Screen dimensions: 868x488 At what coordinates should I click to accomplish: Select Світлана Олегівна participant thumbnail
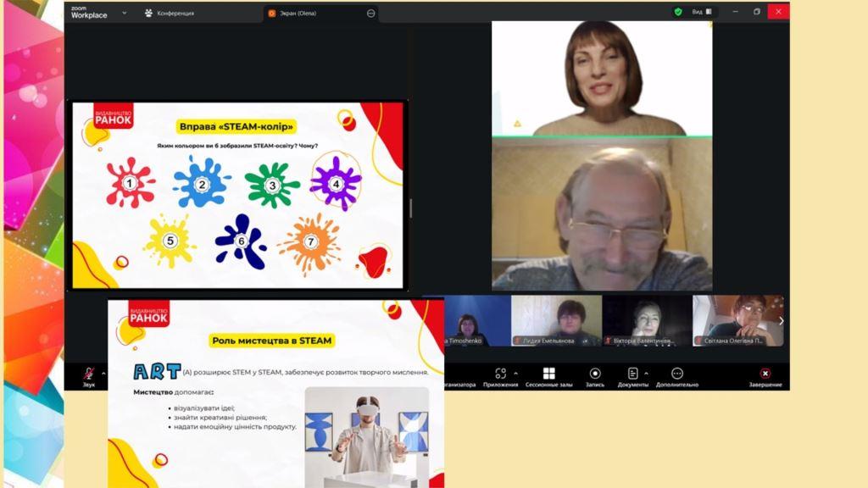coord(734,320)
